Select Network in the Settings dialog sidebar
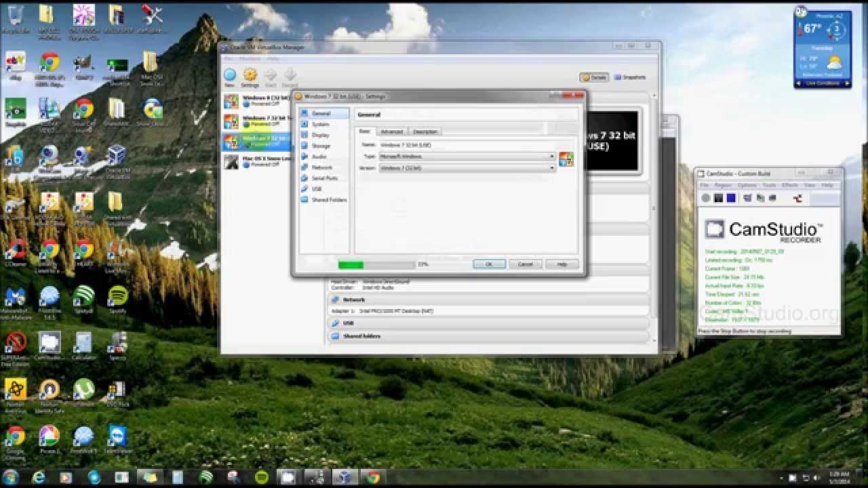 click(x=324, y=167)
